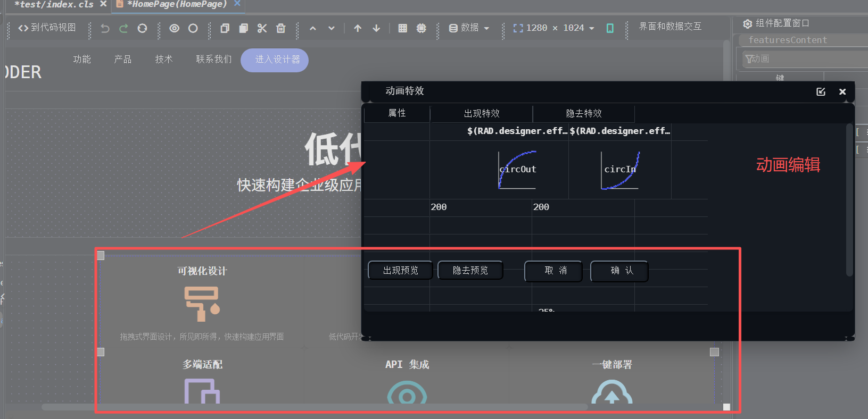868x419 pixels.
Task: Click the gear icon of 组件配置窗口
Action: point(748,24)
